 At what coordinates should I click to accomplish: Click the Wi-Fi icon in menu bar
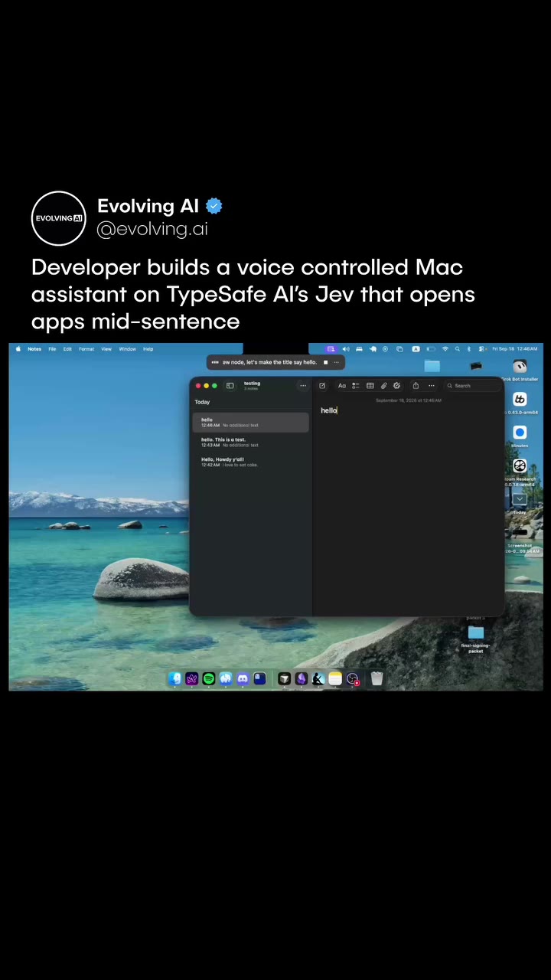[445, 349]
